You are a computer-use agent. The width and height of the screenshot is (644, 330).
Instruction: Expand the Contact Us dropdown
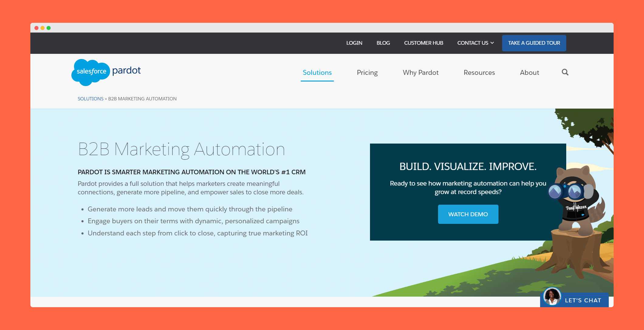coord(475,43)
